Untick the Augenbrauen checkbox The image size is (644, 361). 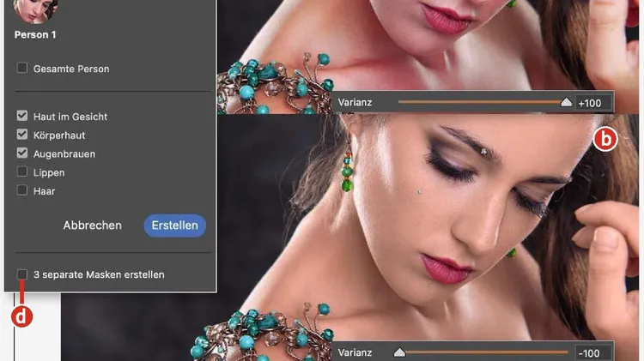pos(22,153)
